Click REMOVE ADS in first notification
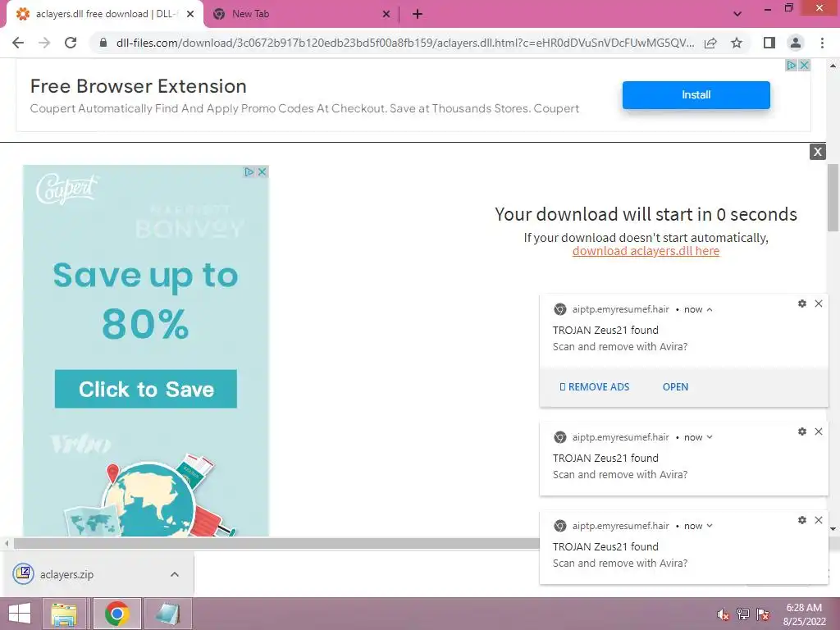The height and width of the screenshot is (630, 840). coord(595,386)
